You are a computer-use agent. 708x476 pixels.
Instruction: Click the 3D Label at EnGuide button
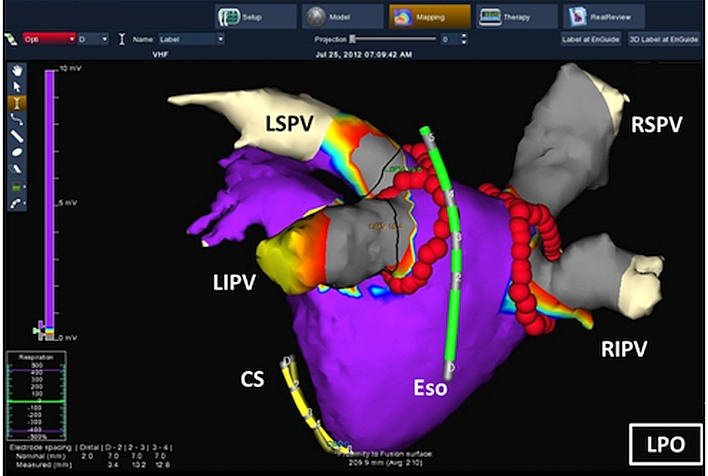[664, 39]
